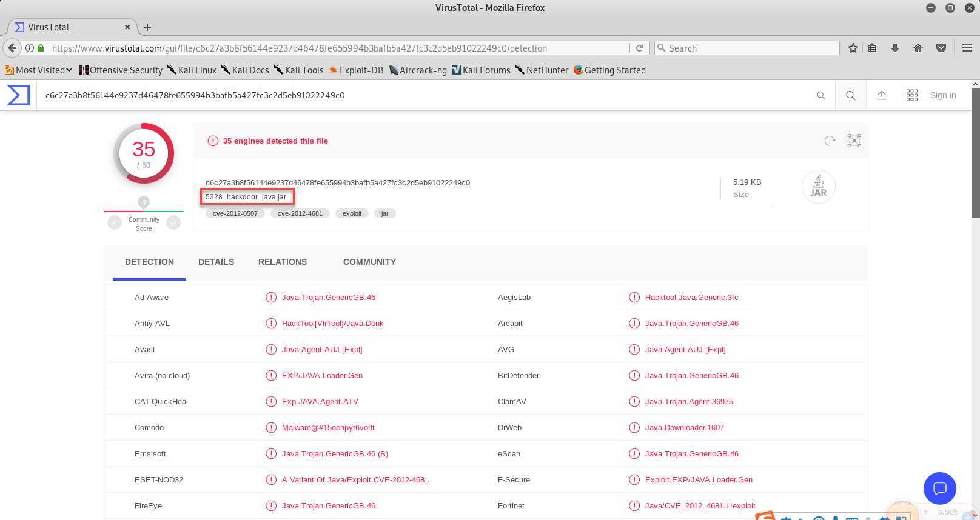Click the JAR file type icon
The width and height of the screenshot is (980, 520).
pyautogui.click(x=818, y=187)
